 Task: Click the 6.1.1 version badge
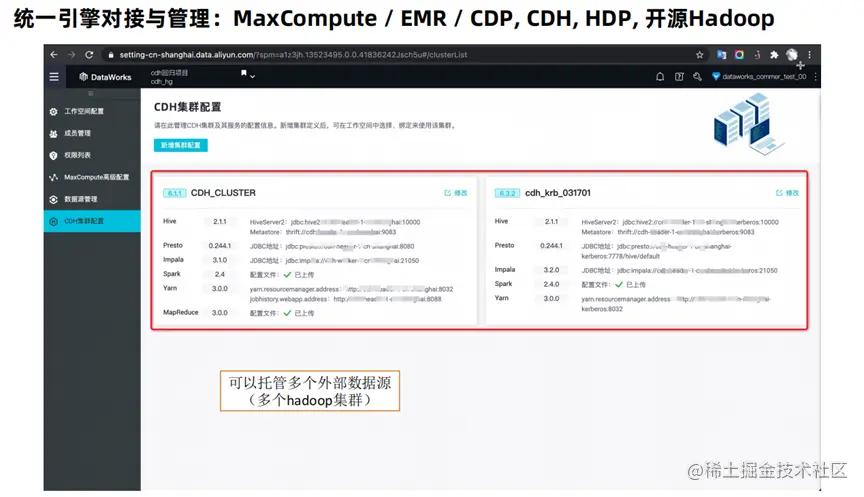coord(175,193)
